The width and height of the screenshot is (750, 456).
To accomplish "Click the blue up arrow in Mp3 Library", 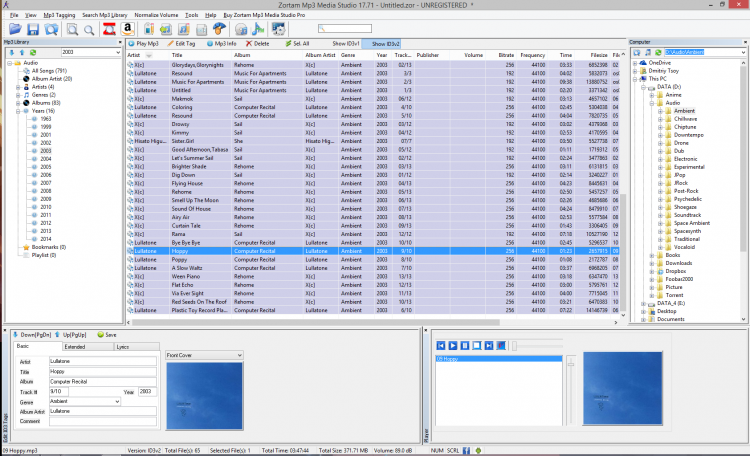I will (22, 52).
